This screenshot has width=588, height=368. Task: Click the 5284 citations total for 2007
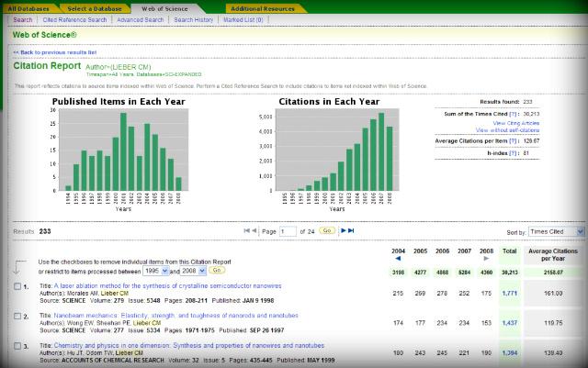point(464,273)
